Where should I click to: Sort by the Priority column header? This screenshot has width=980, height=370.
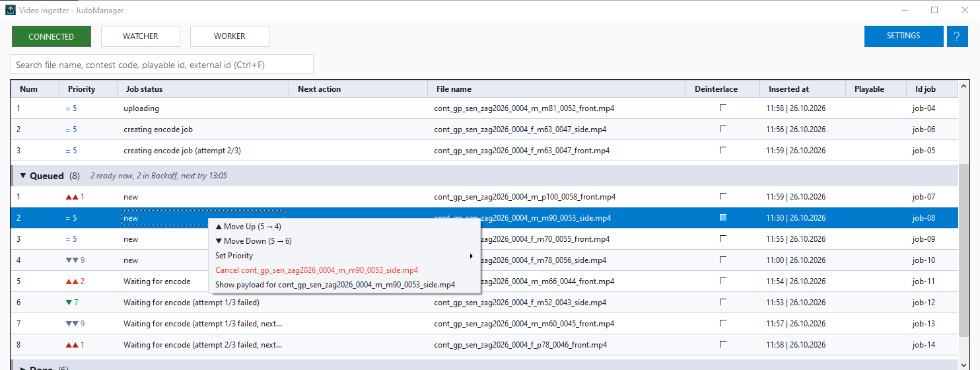pos(88,89)
